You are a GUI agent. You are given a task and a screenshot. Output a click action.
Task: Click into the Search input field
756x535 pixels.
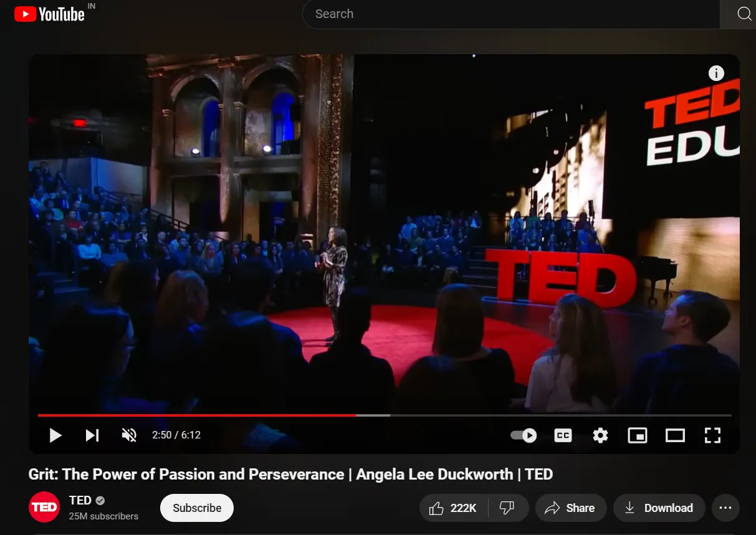pyautogui.click(x=511, y=14)
